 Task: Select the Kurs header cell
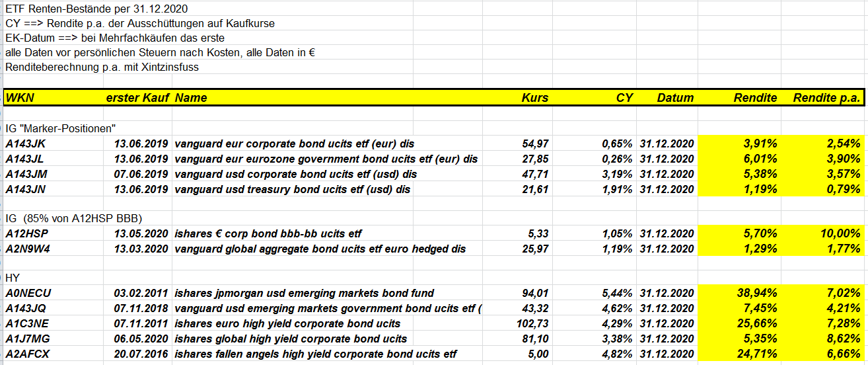tap(534, 98)
